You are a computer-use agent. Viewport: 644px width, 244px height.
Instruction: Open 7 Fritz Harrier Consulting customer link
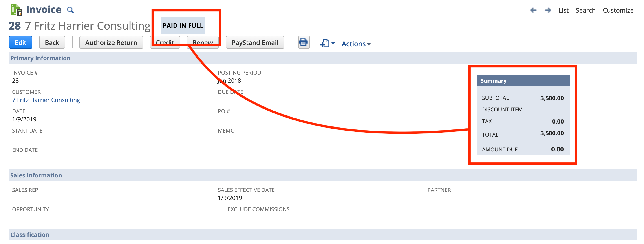pos(46,100)
